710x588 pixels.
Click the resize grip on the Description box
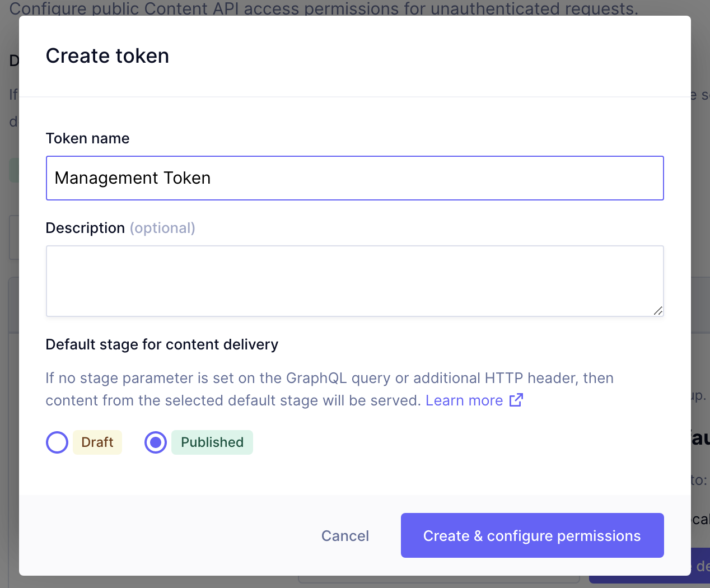tap(658, 312)
